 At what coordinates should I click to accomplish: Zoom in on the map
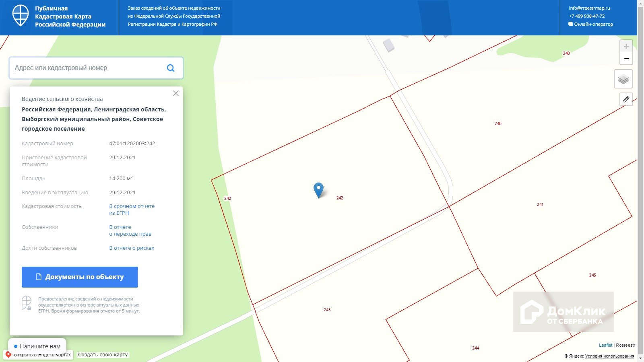626,46
